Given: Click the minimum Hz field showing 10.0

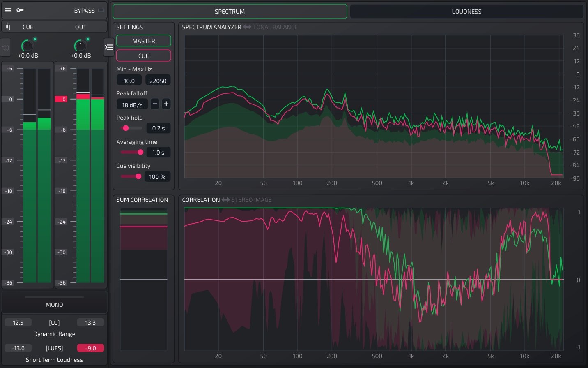Looking at the screenshot, I should click(129, 81).
